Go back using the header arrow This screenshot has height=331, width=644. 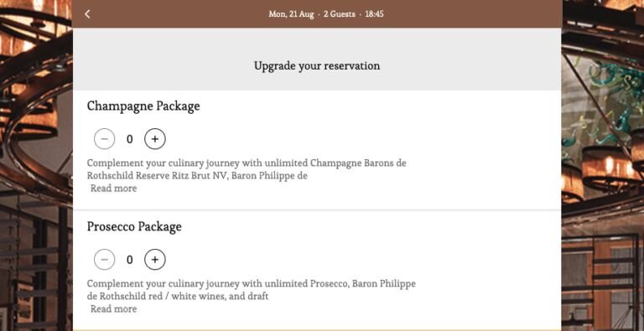coord(87,14)
